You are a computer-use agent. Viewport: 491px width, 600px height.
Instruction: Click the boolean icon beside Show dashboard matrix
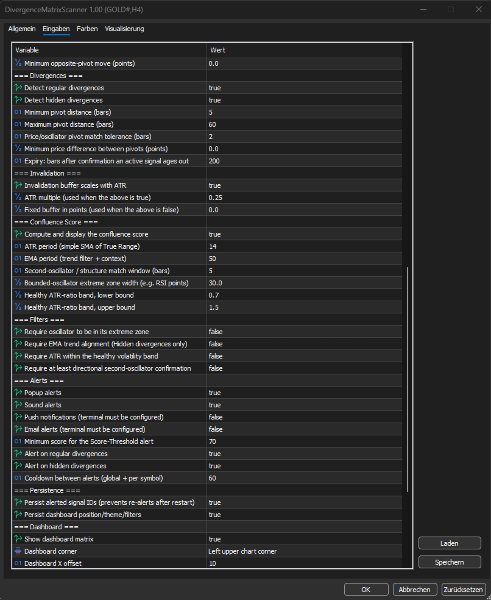pyautogui.click(x=18, y=539)
